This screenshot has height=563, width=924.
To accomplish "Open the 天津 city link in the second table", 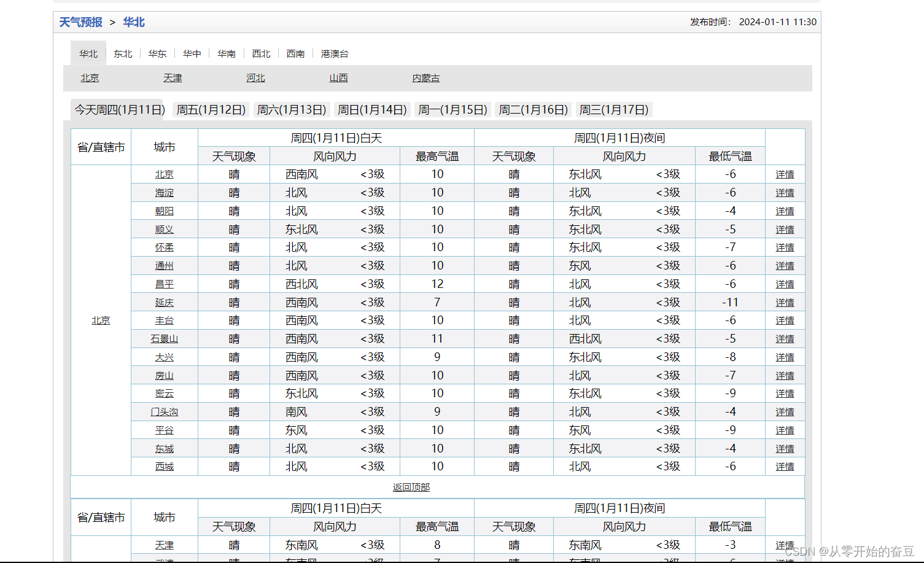I will click(164, 545).
